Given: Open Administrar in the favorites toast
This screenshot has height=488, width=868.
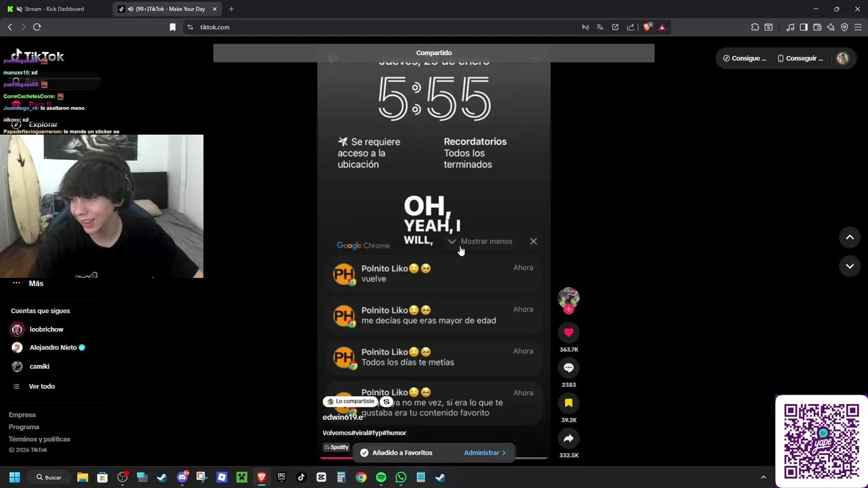Looking at the screenshot, I should point(484,453).
